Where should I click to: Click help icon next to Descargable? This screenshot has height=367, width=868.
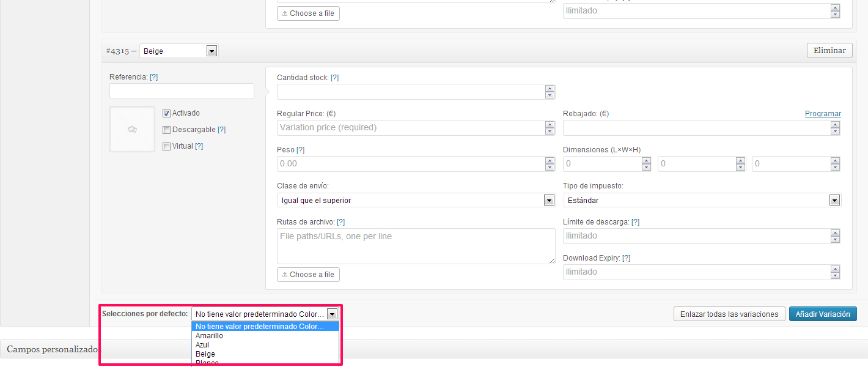[x=221, y=130]
